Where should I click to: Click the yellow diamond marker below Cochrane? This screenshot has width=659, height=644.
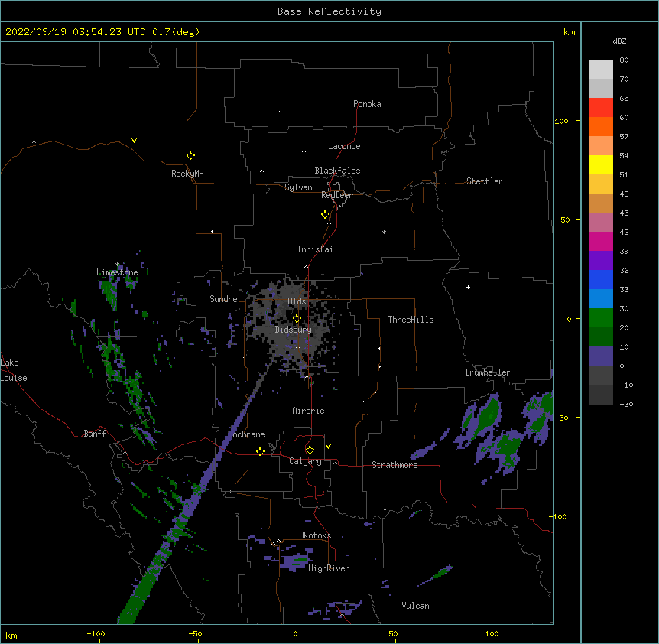click(x=260, y=451)
